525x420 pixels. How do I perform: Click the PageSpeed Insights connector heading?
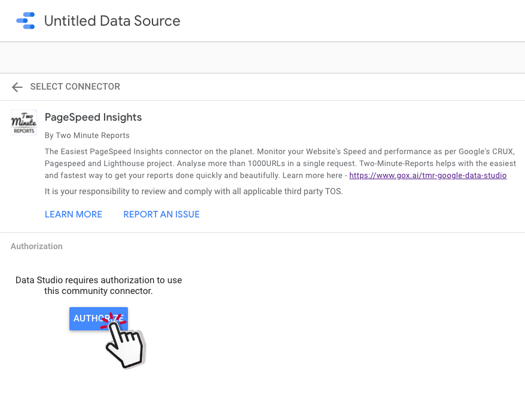point(93,117)
